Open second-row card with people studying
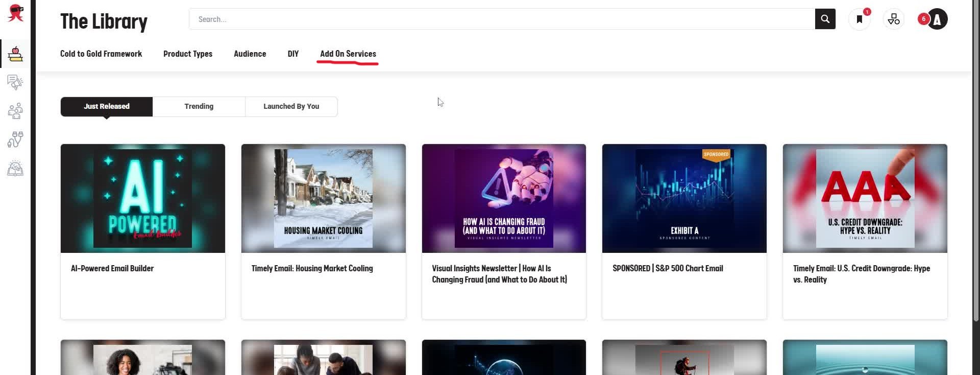980x375 pixels. click(x=324, y=358)
